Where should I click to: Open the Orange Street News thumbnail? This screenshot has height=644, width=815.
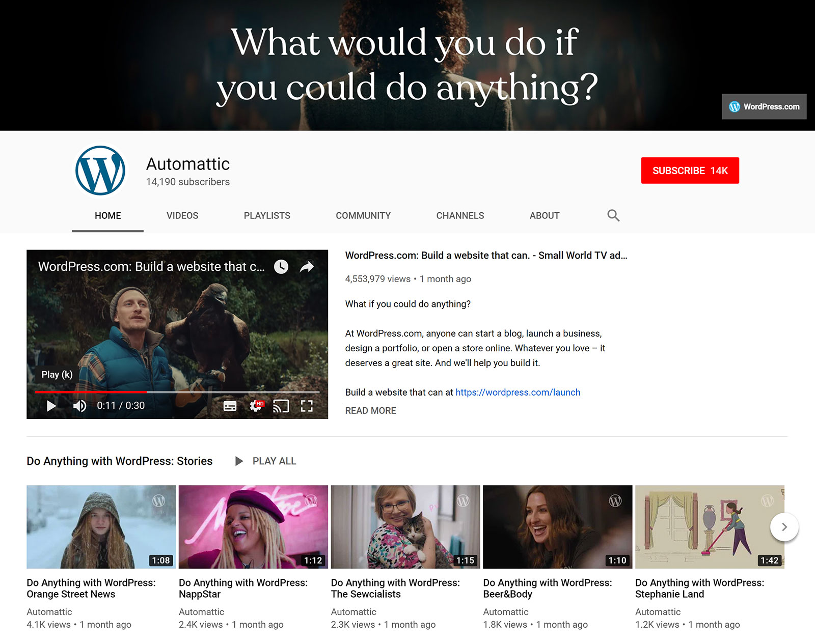tap(101, 527)
